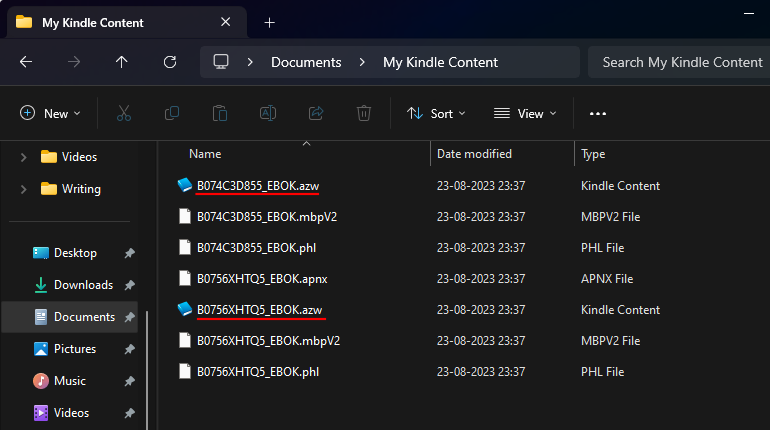Open the Sort dropdown menu
Screen dimensions: 770x430
coord(436,114)
